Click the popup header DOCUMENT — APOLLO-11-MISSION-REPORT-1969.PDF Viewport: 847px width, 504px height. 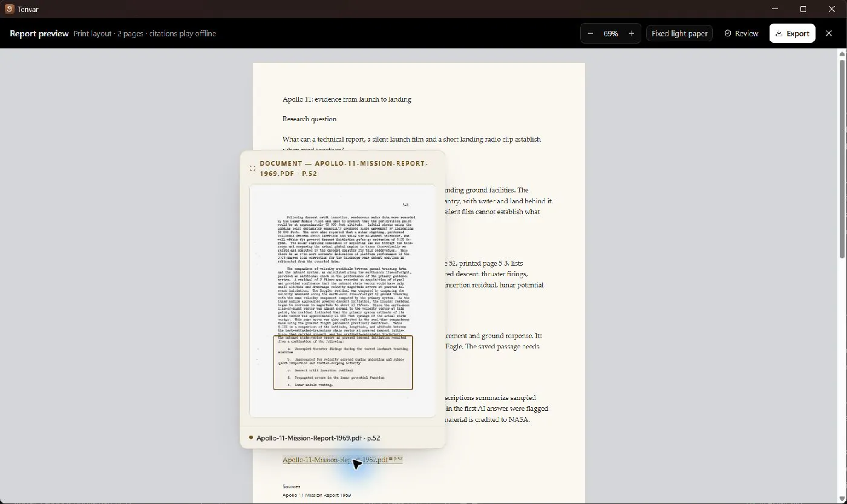(x=344, y=168)
